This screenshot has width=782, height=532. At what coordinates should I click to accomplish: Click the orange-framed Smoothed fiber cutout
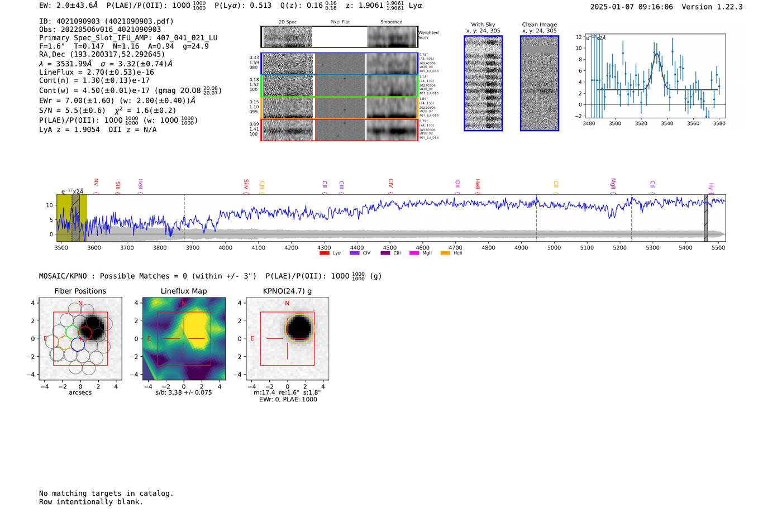[x=392, y=108]
